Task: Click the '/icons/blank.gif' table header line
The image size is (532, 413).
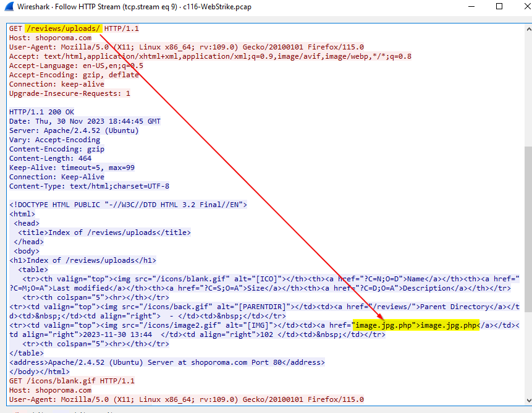Action: (x=264, y=283)
